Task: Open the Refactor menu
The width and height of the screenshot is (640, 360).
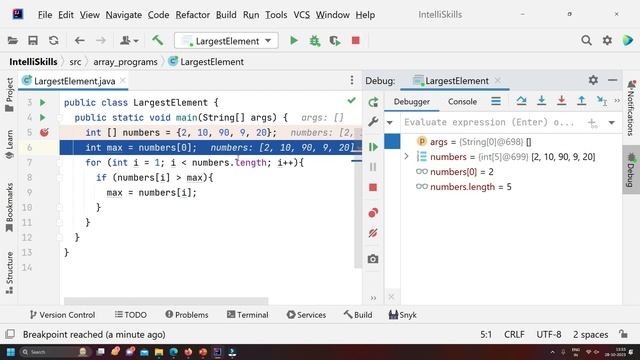Action: click(193, 15)
